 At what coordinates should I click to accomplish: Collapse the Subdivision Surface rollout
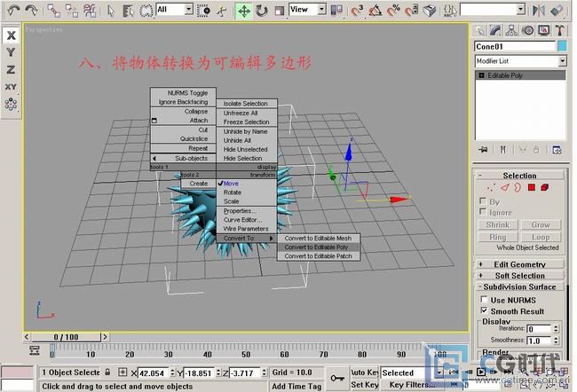519,286
